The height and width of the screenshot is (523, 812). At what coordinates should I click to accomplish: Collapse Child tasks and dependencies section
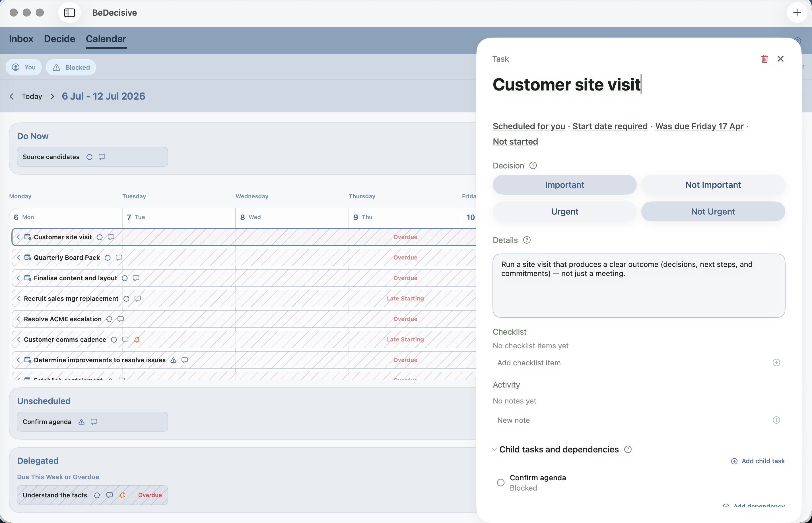pyautogui.click(x=494, y=449)
